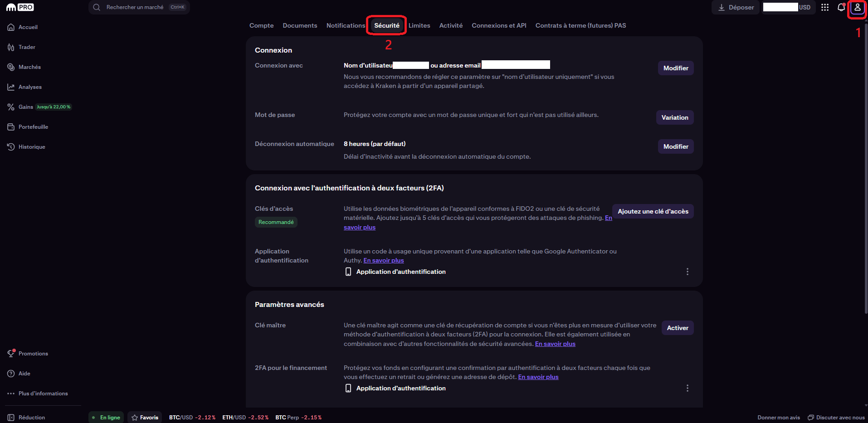Open the Trader section

pos(26,47)
